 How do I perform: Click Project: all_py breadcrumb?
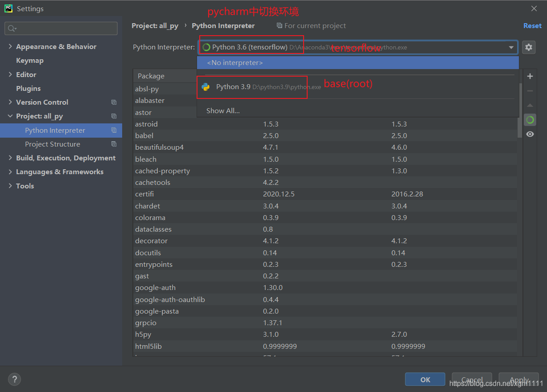(x=155, y=26)
